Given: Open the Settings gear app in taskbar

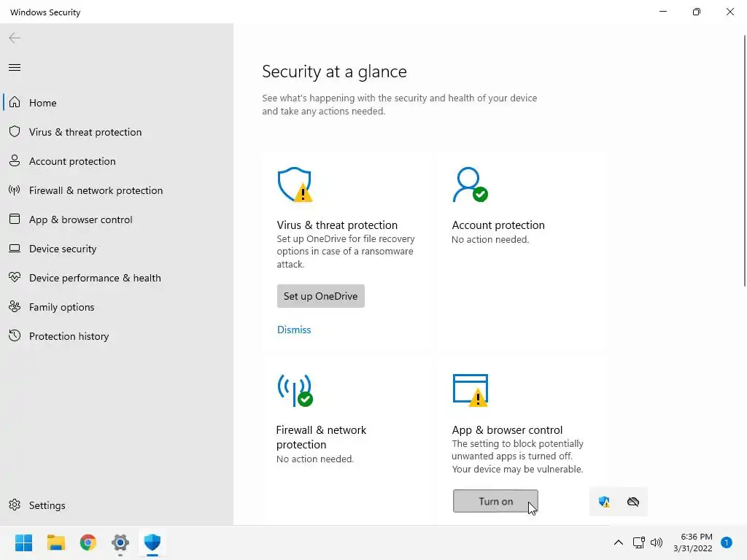Looking at the screenshot, I should (120, 542).
